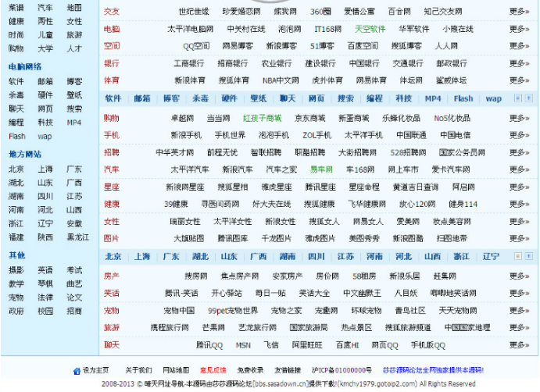This screenshot has height=392, width=540.
Task: Click the 电脑网络 sidebar heading
Action: [x=25, y=67]
